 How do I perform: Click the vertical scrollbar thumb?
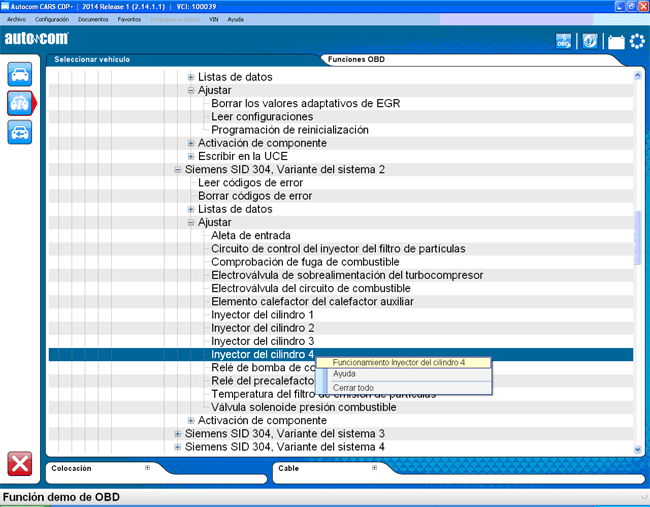pyautogui.click(x=638, y=238)
